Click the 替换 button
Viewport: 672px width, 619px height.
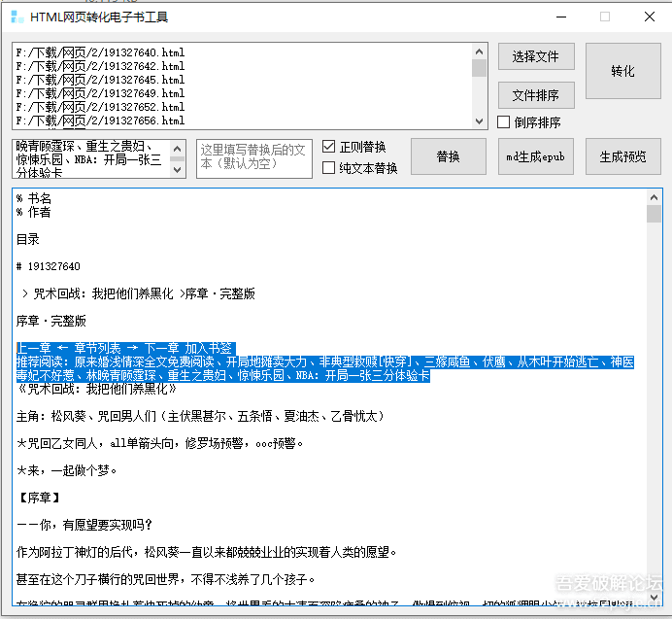449,156
